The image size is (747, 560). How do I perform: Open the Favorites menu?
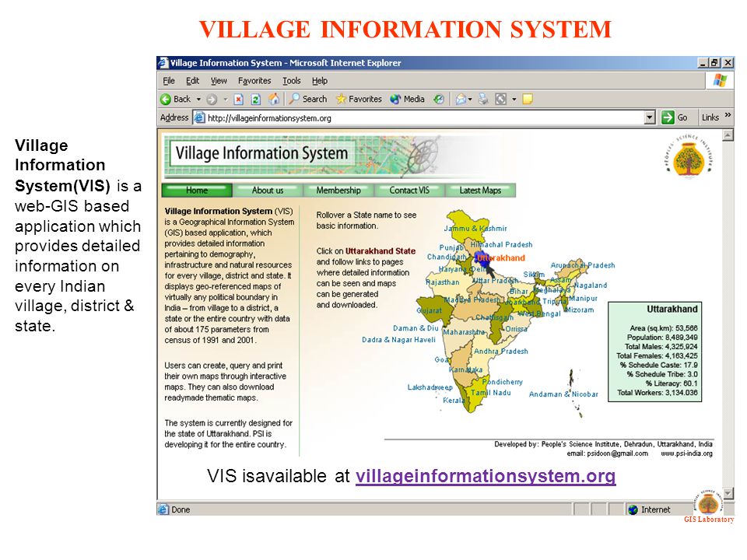pos(254,81)
